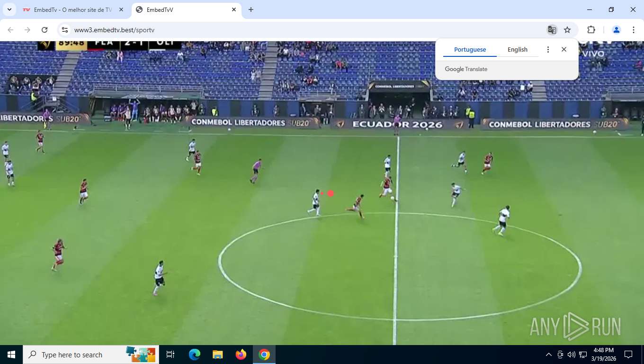Open the notification center icon
The image size is (644, 364).
[628, 355]
